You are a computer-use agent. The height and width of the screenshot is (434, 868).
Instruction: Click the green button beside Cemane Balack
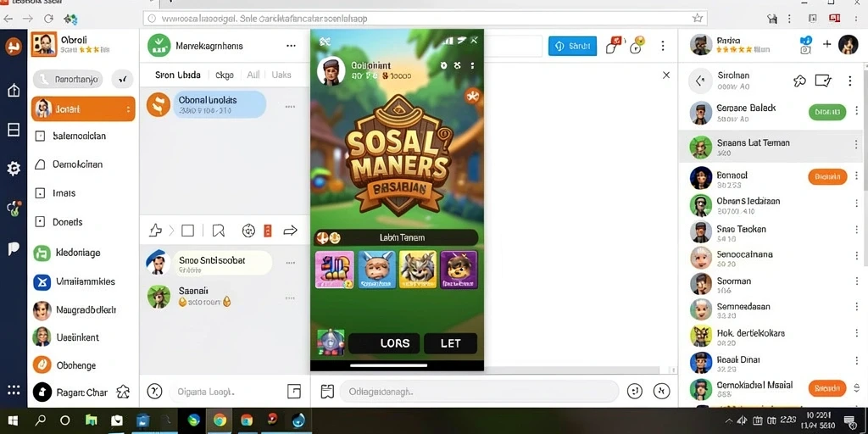(x=827, y=113)
